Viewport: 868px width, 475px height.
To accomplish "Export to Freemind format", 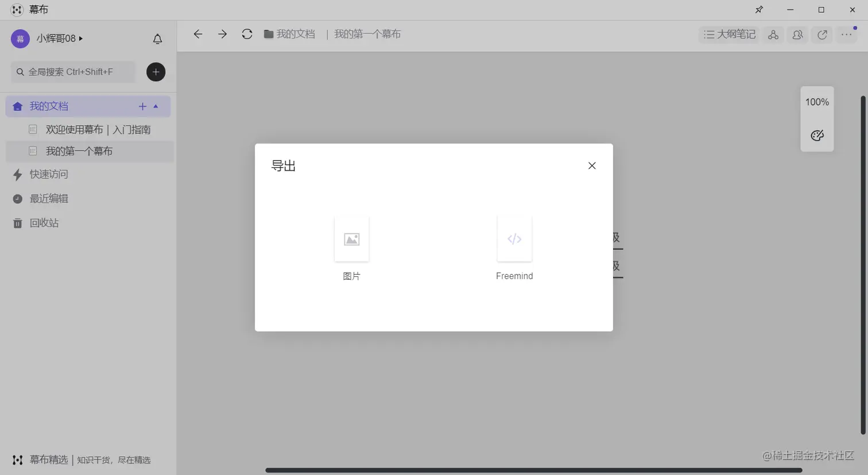I will (x=514, y=239).
